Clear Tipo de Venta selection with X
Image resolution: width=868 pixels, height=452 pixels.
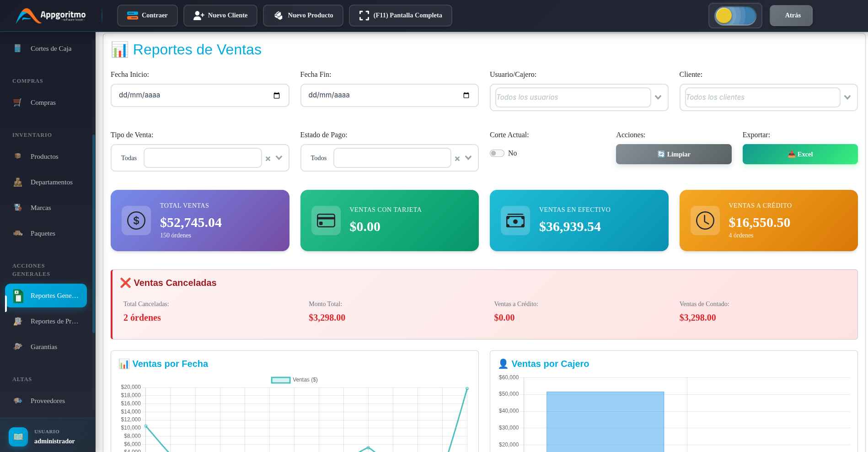point(268,158)
